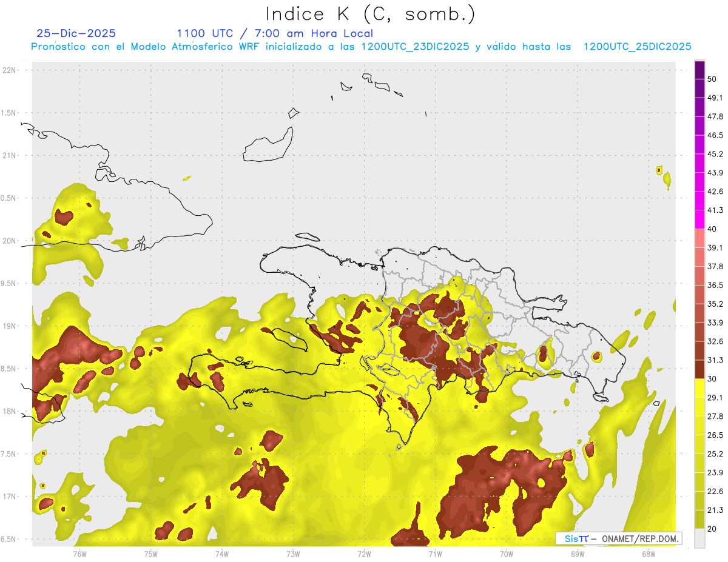Pick the magenta swatch between 40 and 41.3
728x562 pixels.
coord(699,219)
